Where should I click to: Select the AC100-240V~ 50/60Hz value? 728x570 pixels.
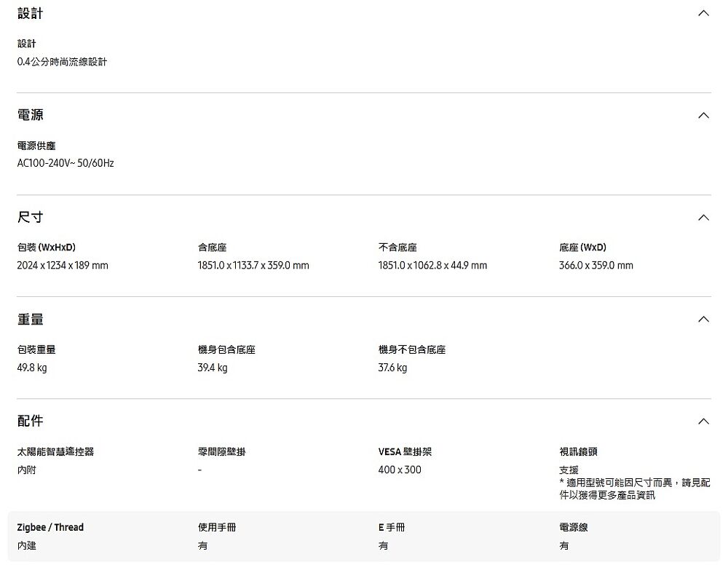click(66, 163)
